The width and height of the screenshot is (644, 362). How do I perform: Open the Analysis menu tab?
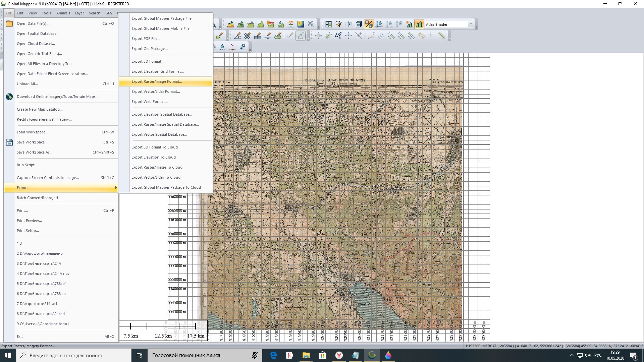click(63, 13)
